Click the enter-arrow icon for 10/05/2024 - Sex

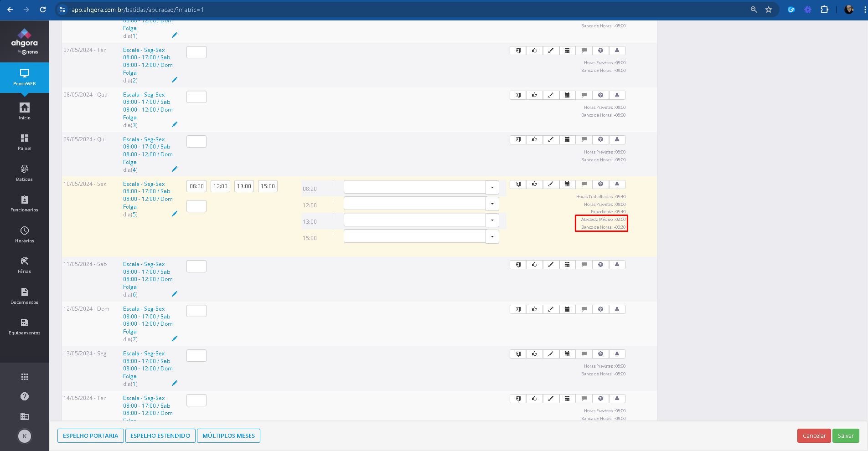pyautogui.click(x=518, y=184)
